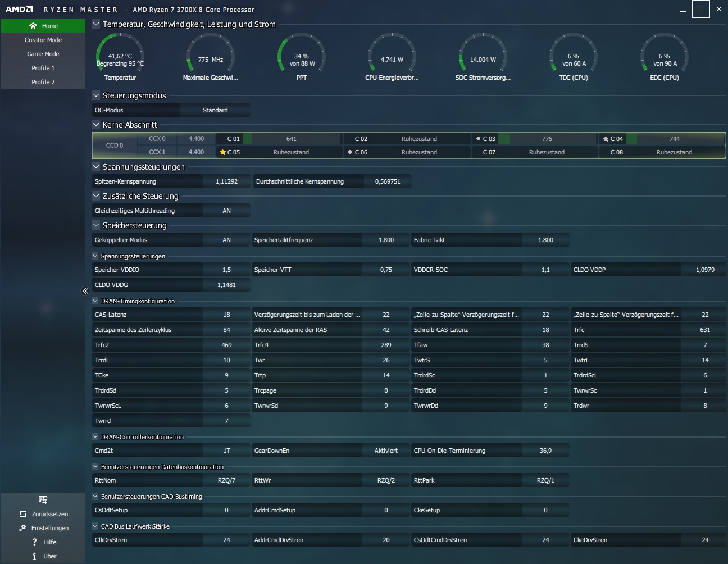This screenshot has width=728, height=564.
Task: Collapse CAD Bus Laufwerk Stärke subsection
Action: click(x=95, y=526)
